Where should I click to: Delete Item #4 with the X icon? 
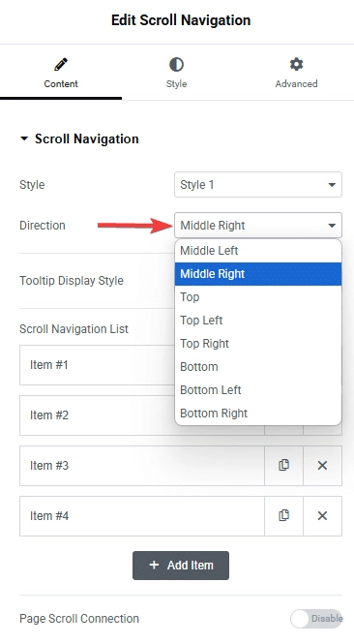point(322,516)
